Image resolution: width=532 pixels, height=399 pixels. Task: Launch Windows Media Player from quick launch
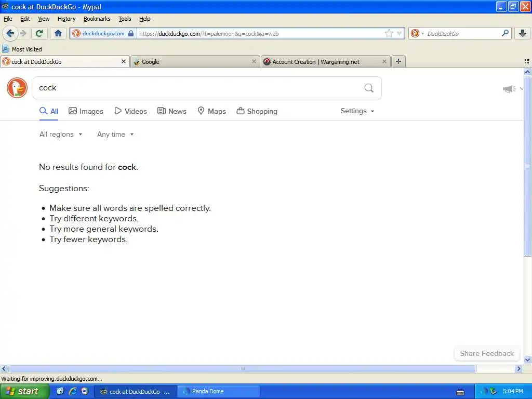(x=85, y=391)
